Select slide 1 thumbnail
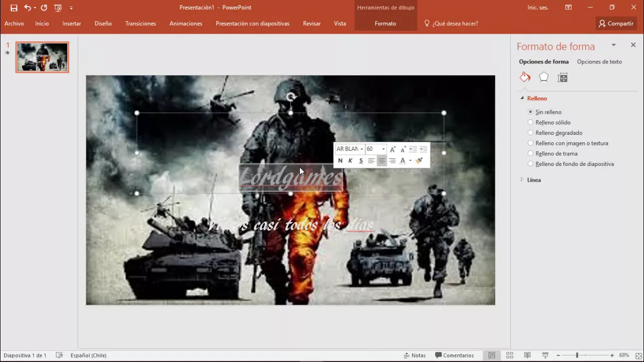Screen dimensions: 644x362 coord(42,57)
